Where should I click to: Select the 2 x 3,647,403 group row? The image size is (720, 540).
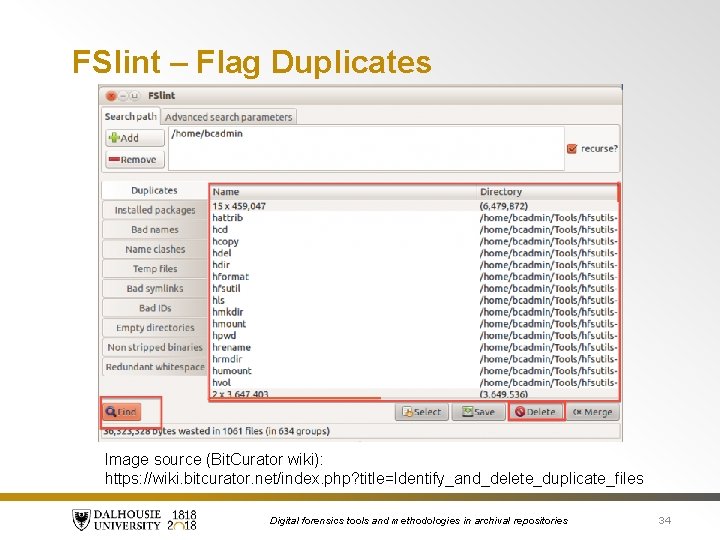pyautogui.click(x=414, y=394)
